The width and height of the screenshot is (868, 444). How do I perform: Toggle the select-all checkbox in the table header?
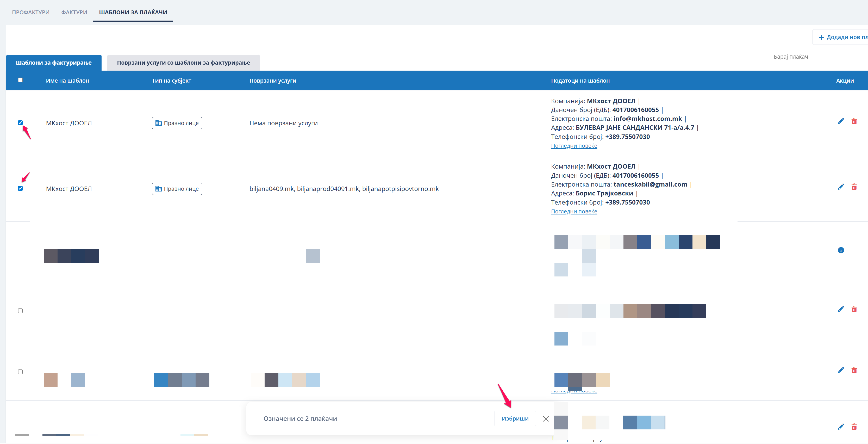pos(20,80)
